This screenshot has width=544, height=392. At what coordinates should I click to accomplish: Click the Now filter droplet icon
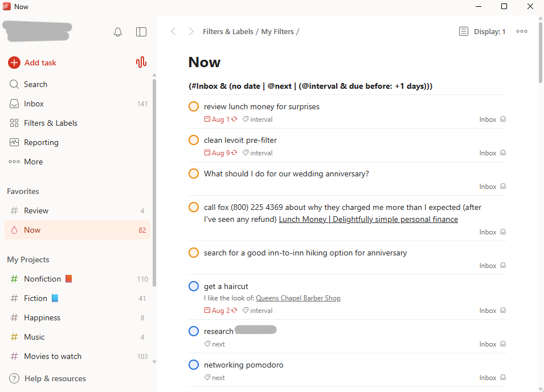point(14,230)
